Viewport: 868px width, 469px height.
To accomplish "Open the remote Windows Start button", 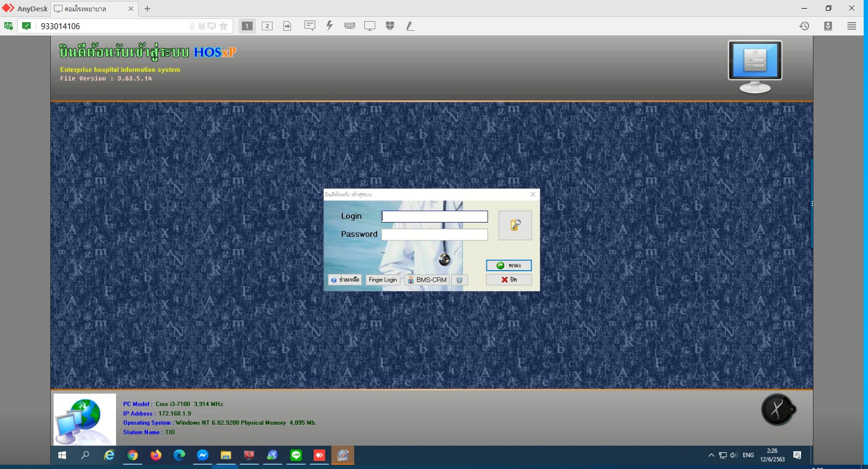I will pos(62,455).
